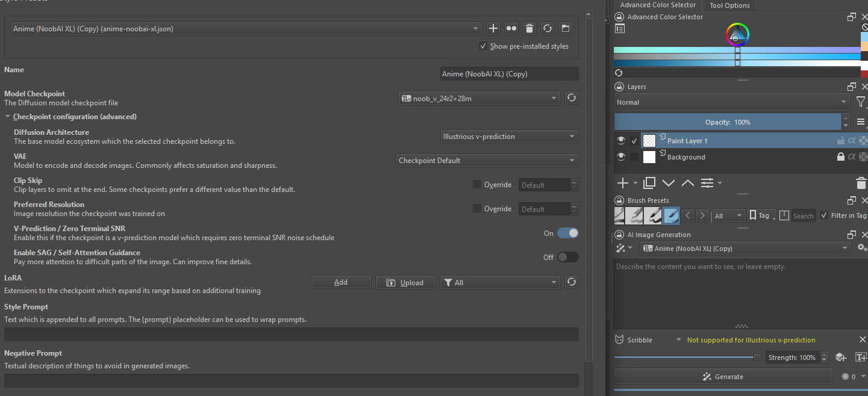The height and width of the screenshot is (396, 868).
Task: Select the highlighted blue brush preset
Action: (x=672, y=215)
